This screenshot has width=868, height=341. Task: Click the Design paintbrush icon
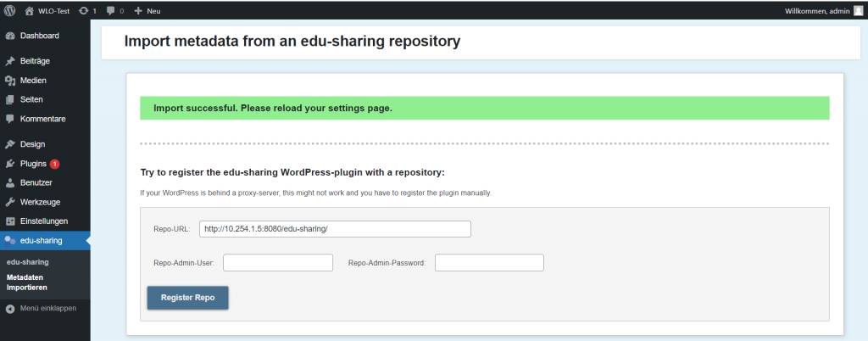pyautogui.click(x=10, y=144)
